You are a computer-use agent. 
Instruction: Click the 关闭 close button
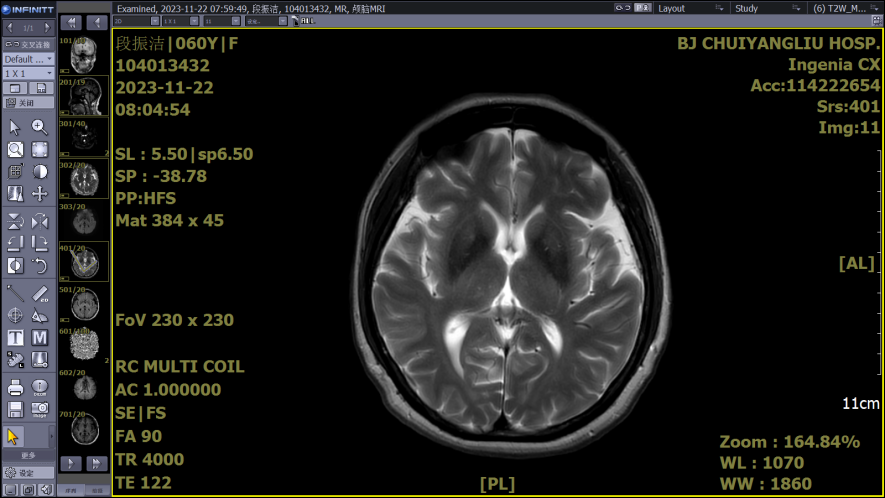coord(27,103)
